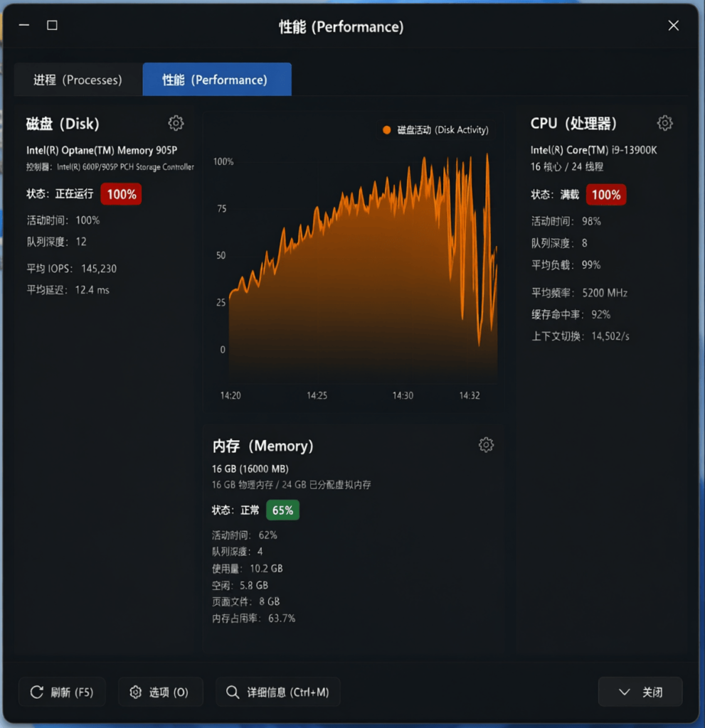The image size is (705, 728).
Task: Open the Disk panel settings gear
Action: coord(176,123)
